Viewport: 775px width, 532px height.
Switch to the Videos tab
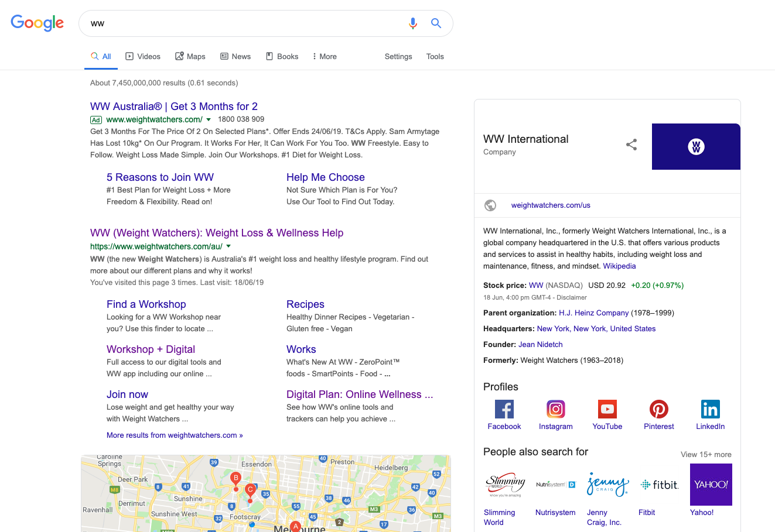point(143,57)
